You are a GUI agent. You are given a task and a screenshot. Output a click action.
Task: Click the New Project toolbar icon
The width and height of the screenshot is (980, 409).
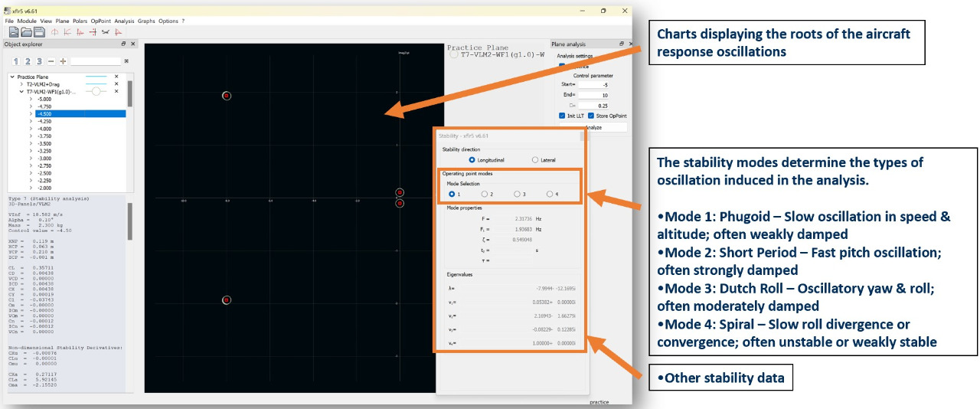tap(15, 32)
